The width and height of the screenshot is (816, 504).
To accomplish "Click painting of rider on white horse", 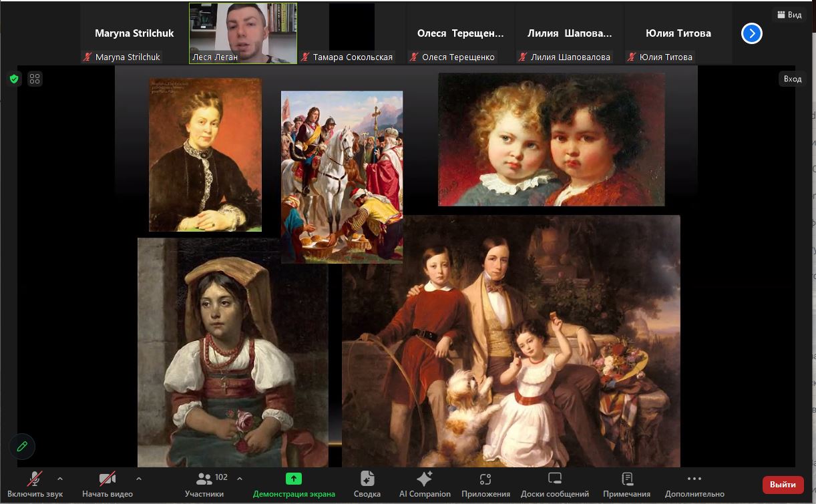I will [342, 177].
